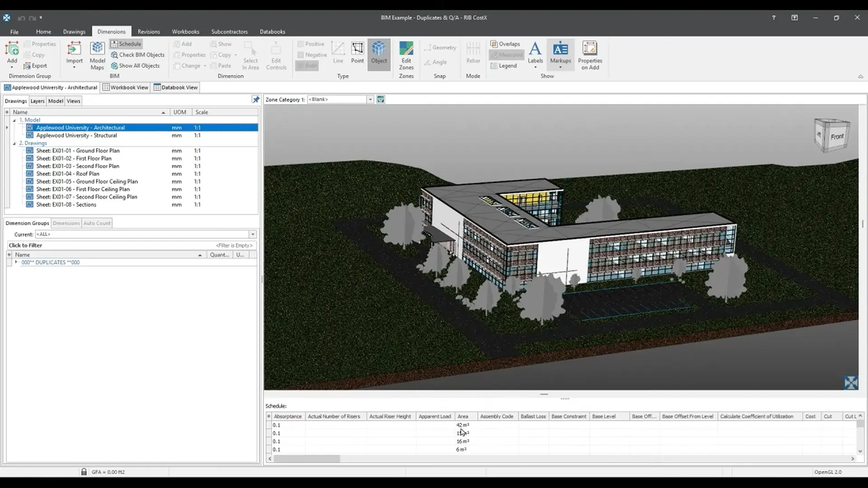Toggle the Markups show button
868x488 pixels.
tap(560, 52)
